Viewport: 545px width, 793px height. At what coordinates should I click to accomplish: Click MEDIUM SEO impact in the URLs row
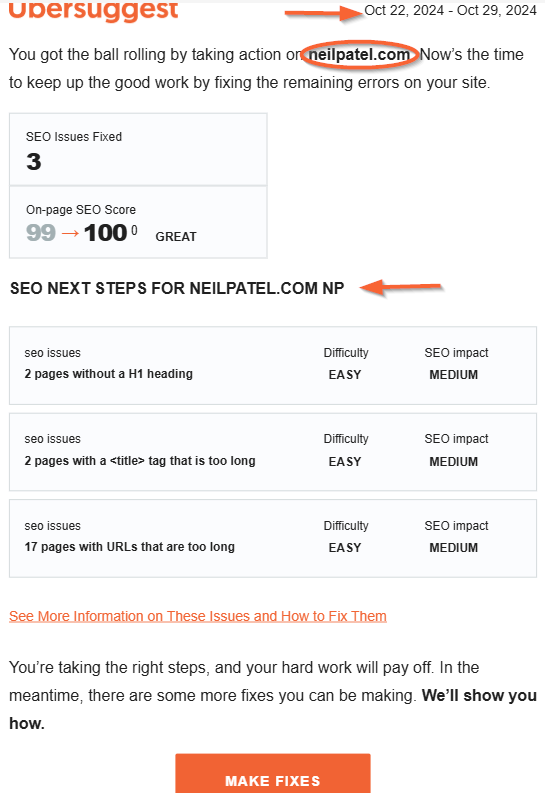[453, 548]
